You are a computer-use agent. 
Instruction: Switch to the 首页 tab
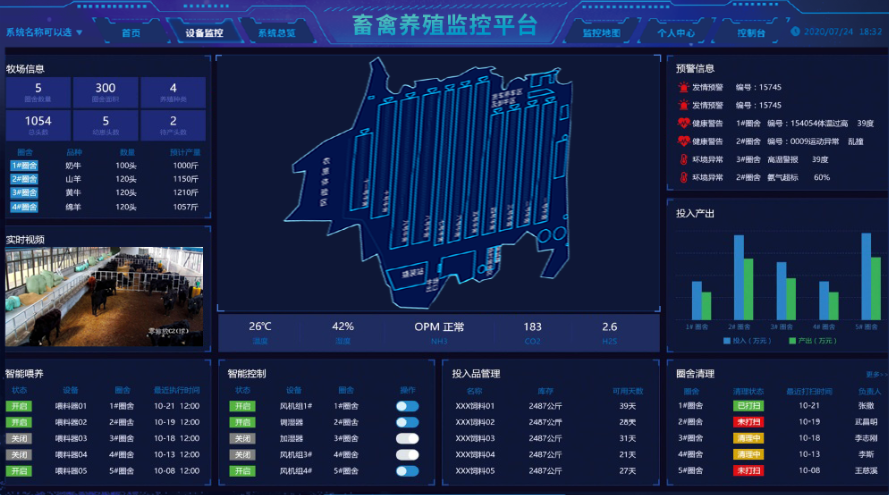(x=131, y=33)
